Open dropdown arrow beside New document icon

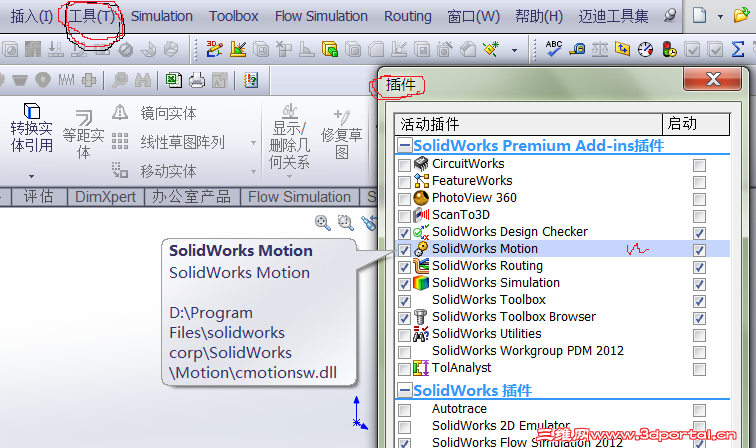tap(720, 16)
